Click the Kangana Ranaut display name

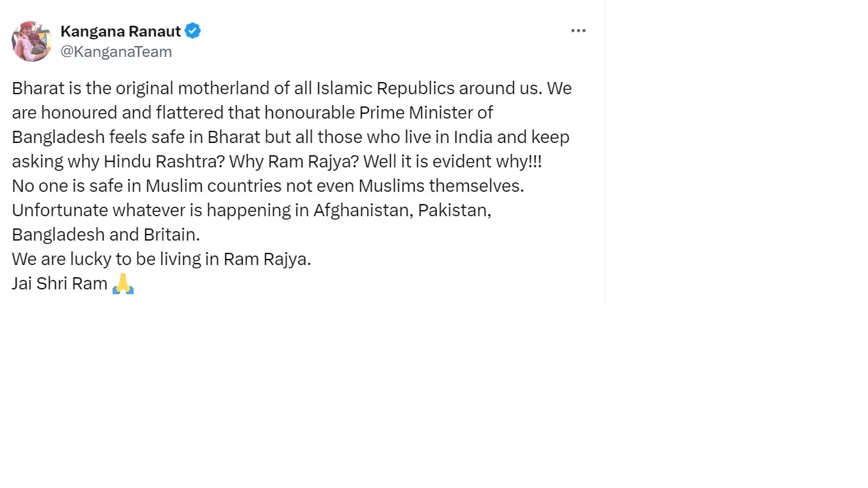click(120, 31)
